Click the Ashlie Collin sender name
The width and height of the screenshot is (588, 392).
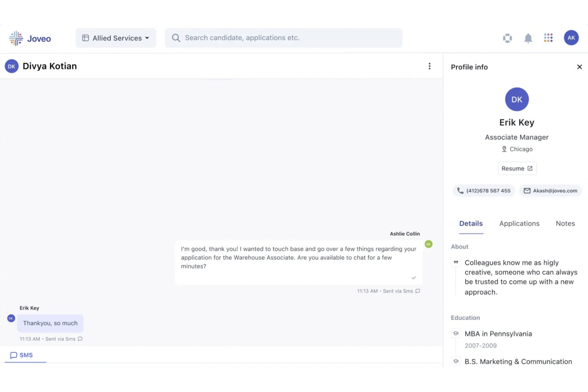(x=405, y=234)
